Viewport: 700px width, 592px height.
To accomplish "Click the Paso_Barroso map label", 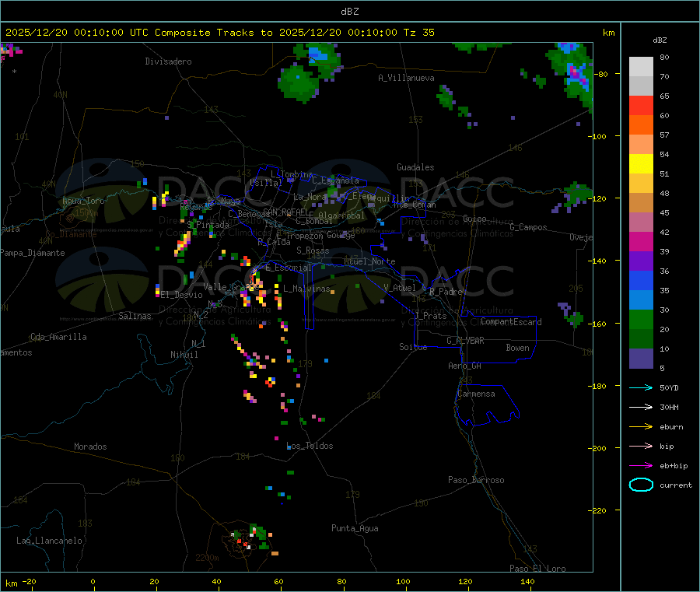I will tap(476, 480).
